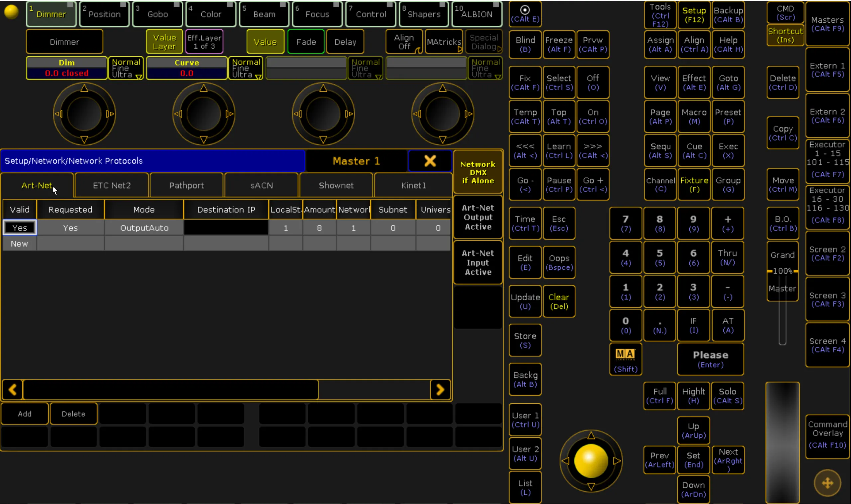The width and height of the screenshot is (851, 504).
Task: Click the down arrow on the second encoder wheel
Action: (x=204, y=139)
